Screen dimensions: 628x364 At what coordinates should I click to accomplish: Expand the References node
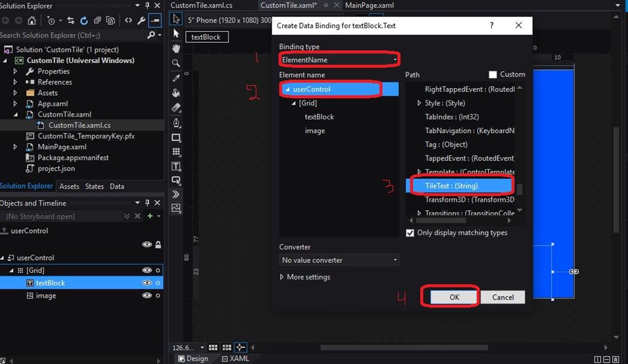[x=15, y=82]
